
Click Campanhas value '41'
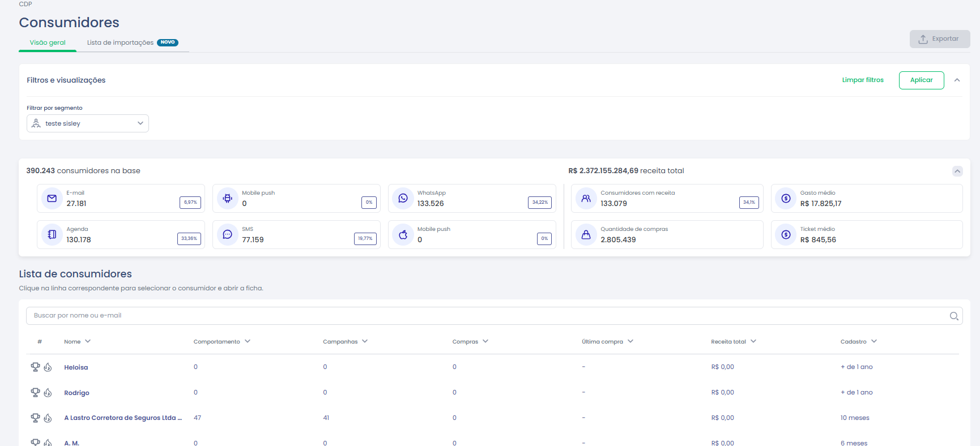click(x=326, y=418)
